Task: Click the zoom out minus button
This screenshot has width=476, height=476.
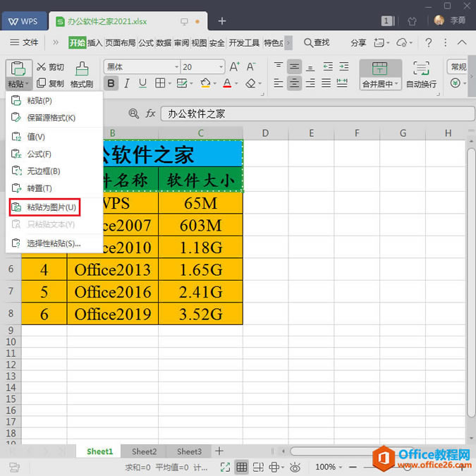Action: (353, 467)
